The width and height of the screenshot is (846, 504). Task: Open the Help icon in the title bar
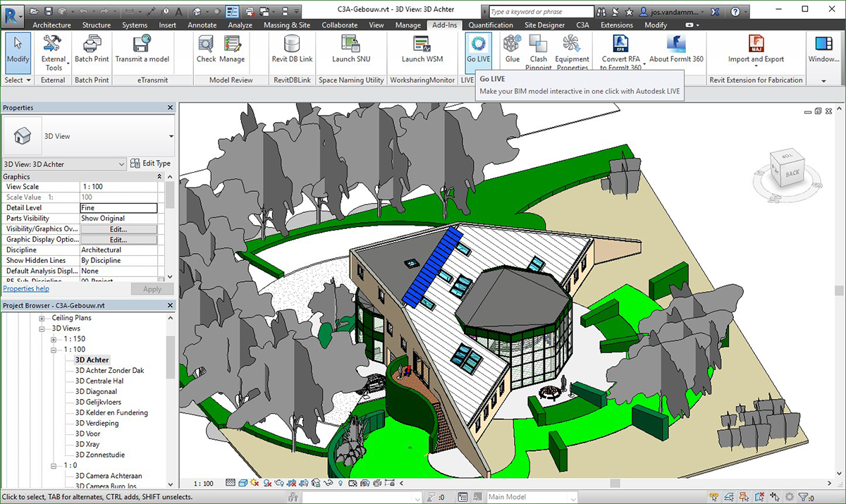click(736, 12)
